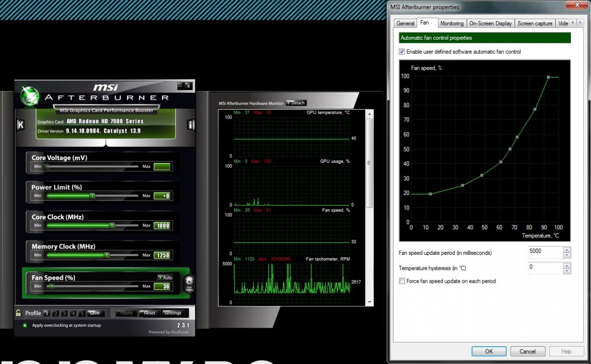Screen dimensions: 591x364
Task: Close the MSI Afterburner properties dialog
Action: coord(577,4)
